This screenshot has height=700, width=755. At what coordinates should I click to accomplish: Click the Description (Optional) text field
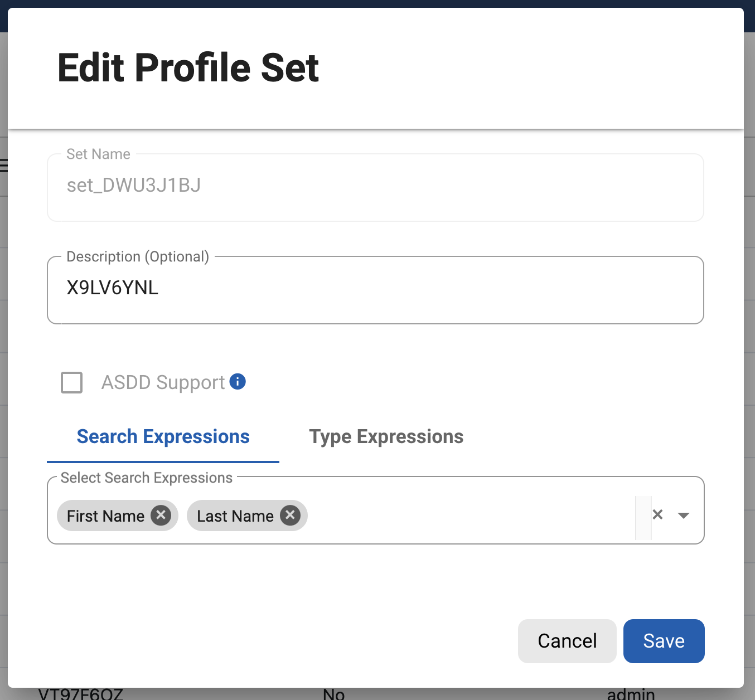(x=375, y=289)
